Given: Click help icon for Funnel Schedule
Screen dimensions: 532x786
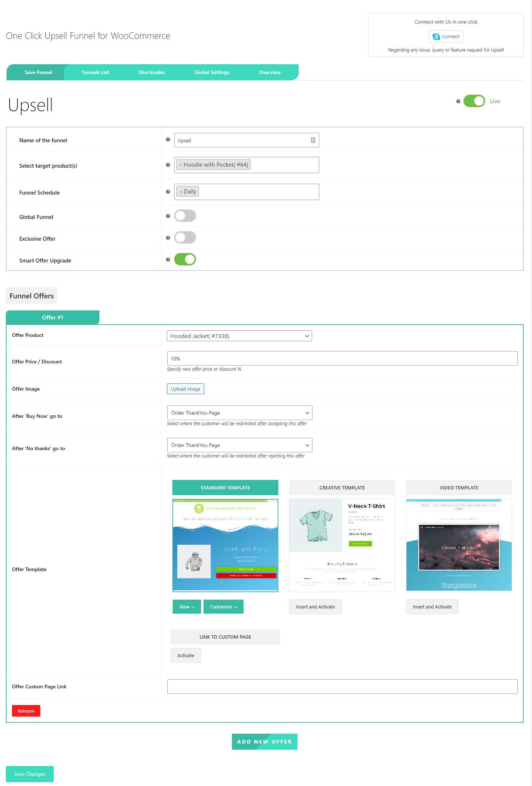Looking at the screenshot, I should pyautogui.click(x=168, y=192).
